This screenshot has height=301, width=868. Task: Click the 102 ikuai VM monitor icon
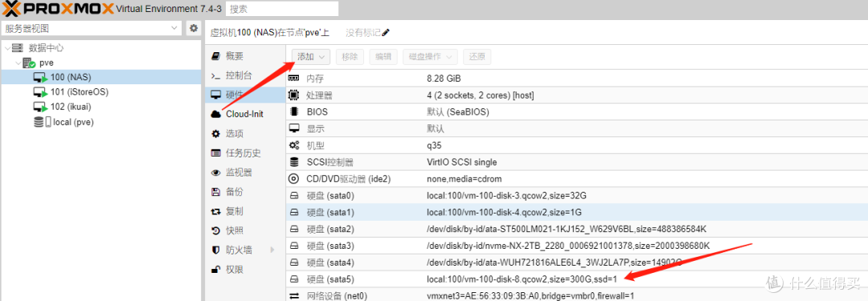click(x=40, y=108)
